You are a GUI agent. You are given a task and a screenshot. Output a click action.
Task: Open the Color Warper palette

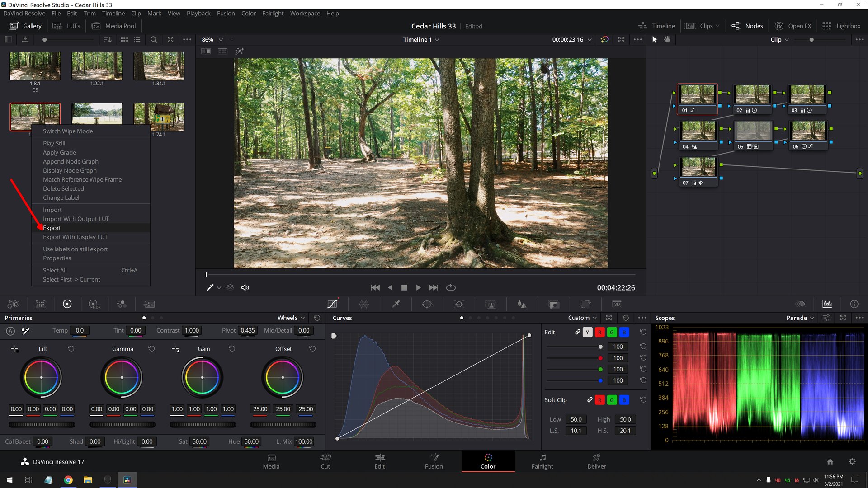(x=364, y=304)
